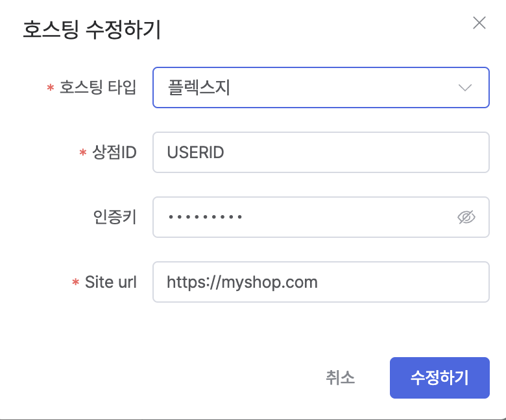Click the red asterisk beside 상점ID
This screenshot has width=506, height=420.
click(x=82, y=154)
